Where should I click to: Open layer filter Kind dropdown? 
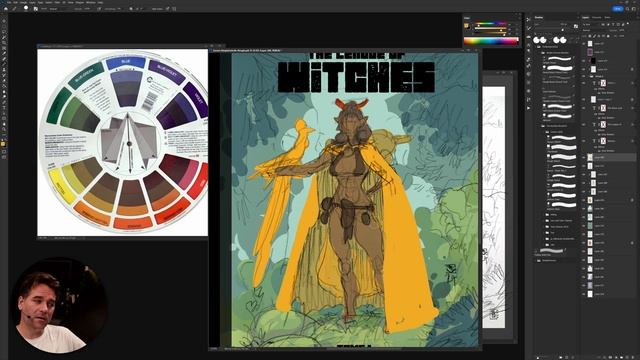pos(590,24)
